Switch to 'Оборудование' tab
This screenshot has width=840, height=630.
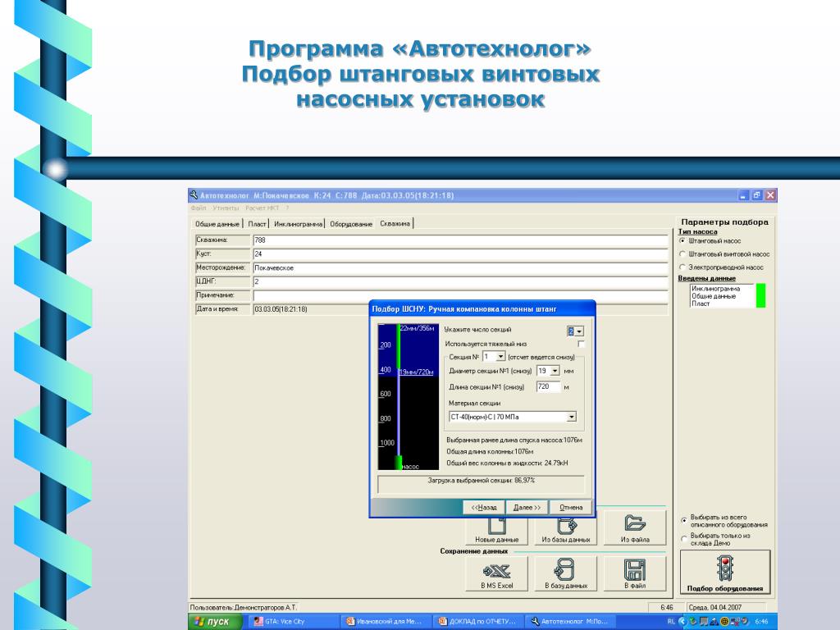(x=351, y=224)
